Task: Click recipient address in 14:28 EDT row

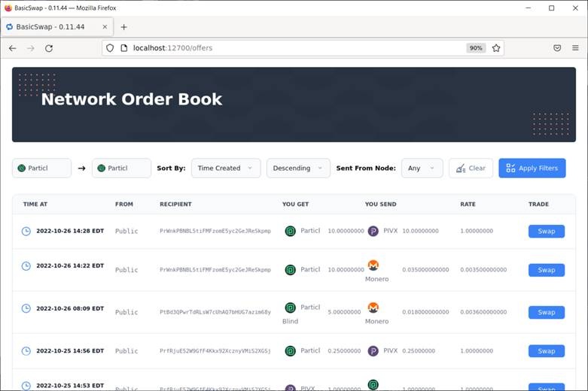Action: coord(215,231)
